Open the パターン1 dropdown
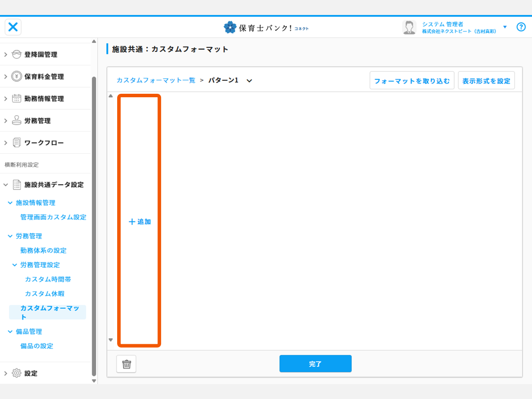Image resolution: width=532 pixels, height=399 pixels. click(x=249, y=80)
